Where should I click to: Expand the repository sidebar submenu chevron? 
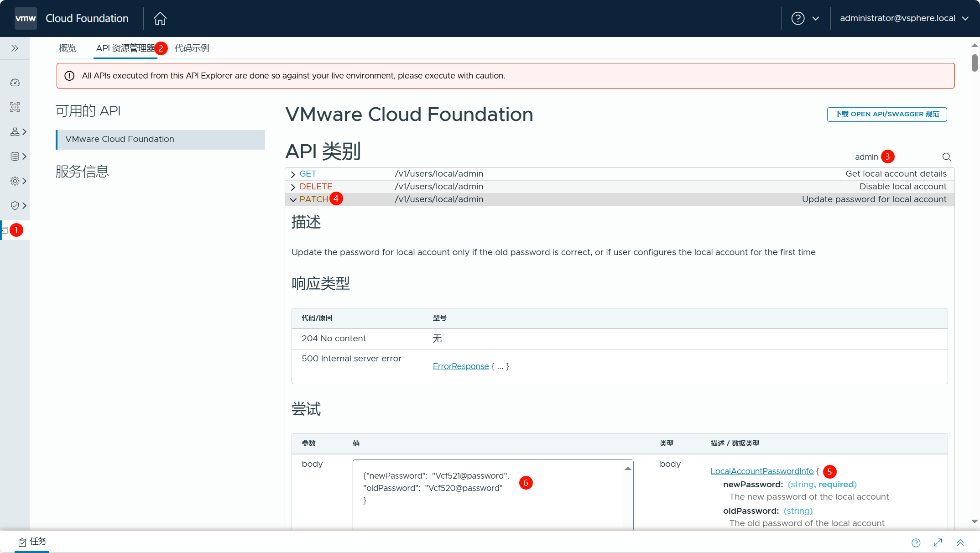(25, 157)
